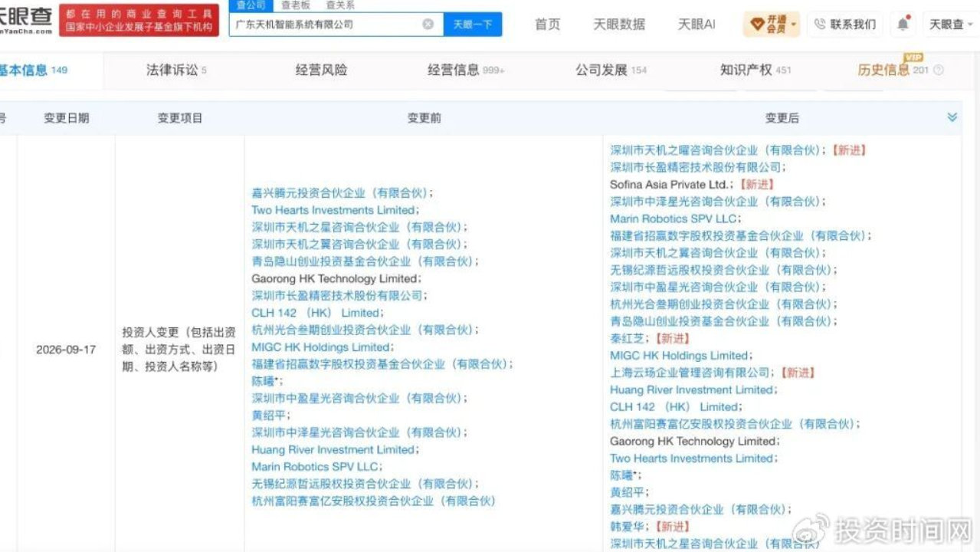Click the 变更前 column header
The width and height of the screenshot is (980, 552).
[424, 118]
